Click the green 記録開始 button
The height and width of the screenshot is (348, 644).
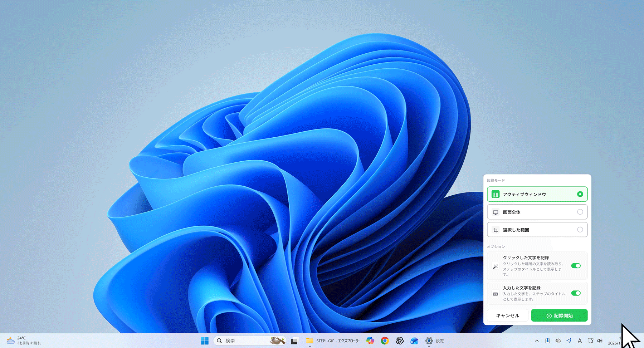[559, 315]
